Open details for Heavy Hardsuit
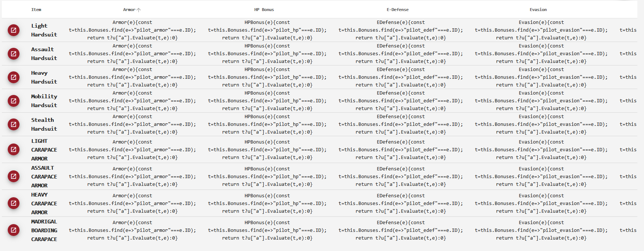Image resolution: width=644 pixels, height=251 pixels. pos(14,77)
